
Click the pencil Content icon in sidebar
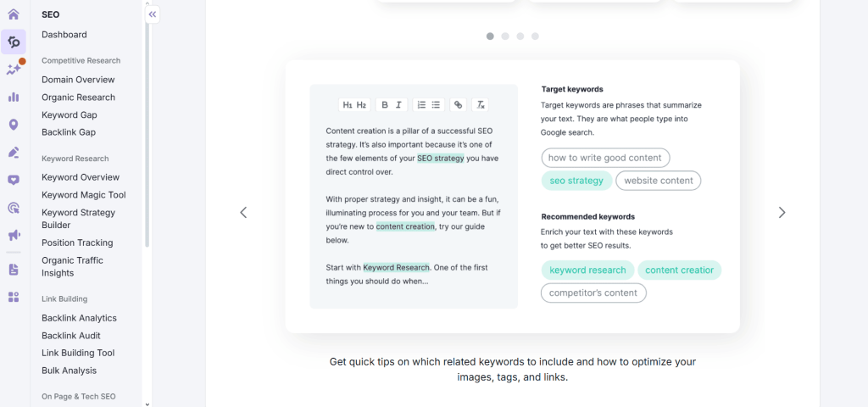pos(14,153)
